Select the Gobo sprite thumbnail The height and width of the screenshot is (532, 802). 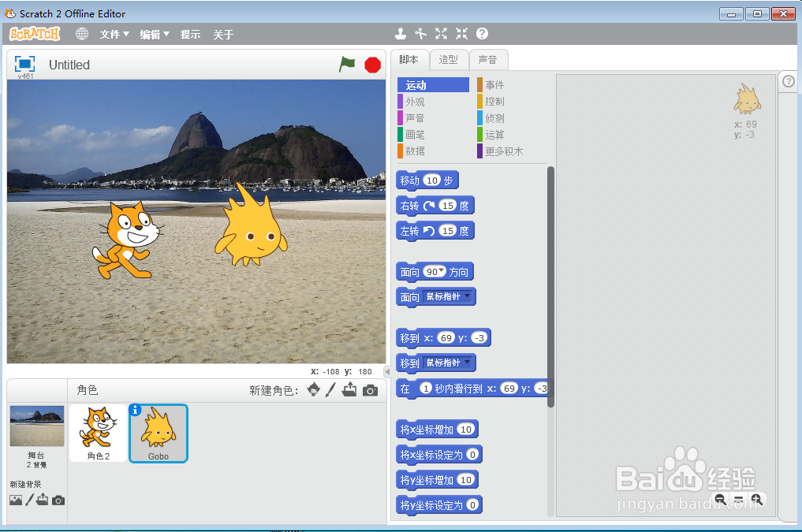tap(159, 433)
